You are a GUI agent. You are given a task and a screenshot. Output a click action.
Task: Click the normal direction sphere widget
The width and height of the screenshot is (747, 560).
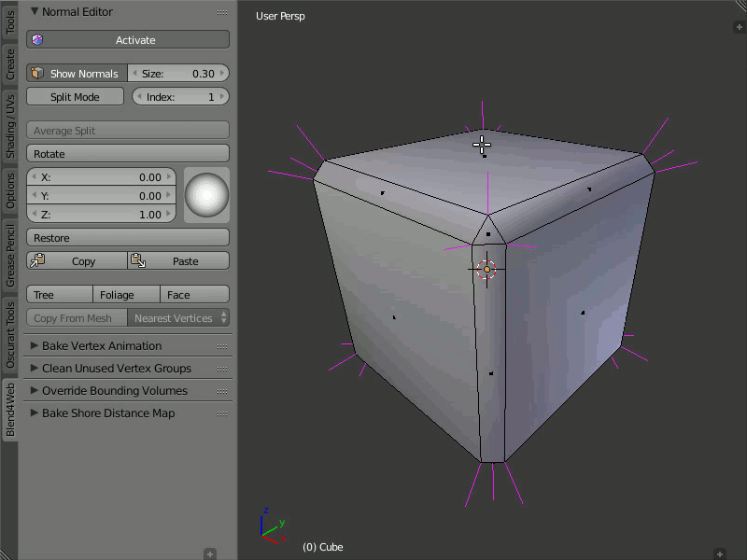(x=206, y=195)
